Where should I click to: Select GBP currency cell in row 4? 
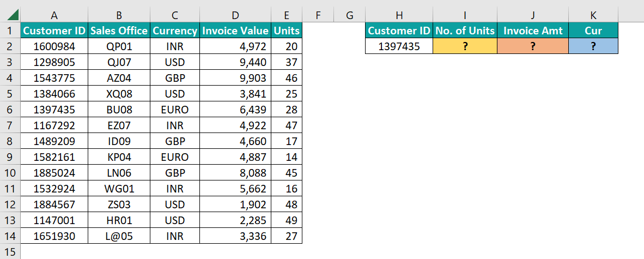coord(174,77)
